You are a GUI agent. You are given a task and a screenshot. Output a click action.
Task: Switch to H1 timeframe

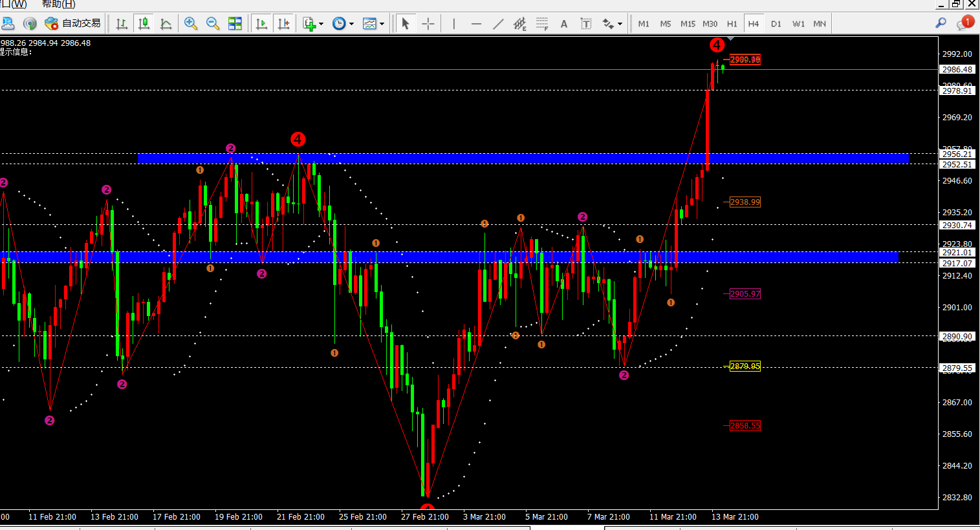(732, 24)
